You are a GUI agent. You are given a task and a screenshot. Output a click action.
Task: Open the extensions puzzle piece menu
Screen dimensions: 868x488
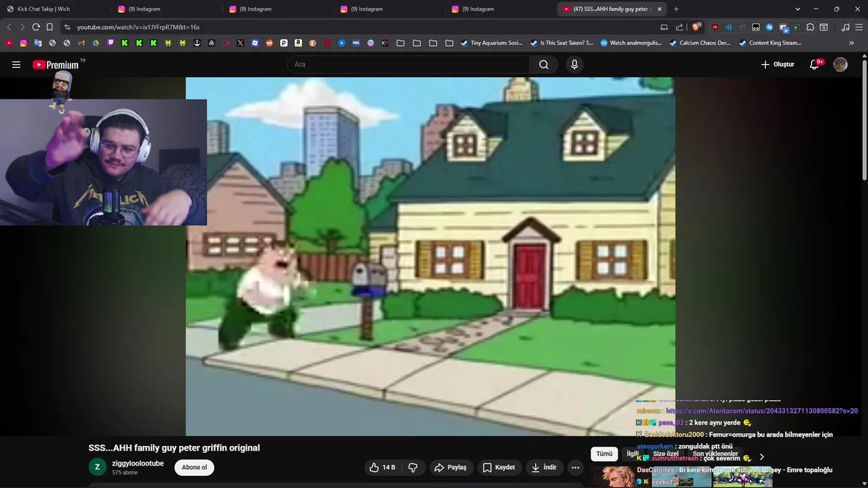coord(810,27)
